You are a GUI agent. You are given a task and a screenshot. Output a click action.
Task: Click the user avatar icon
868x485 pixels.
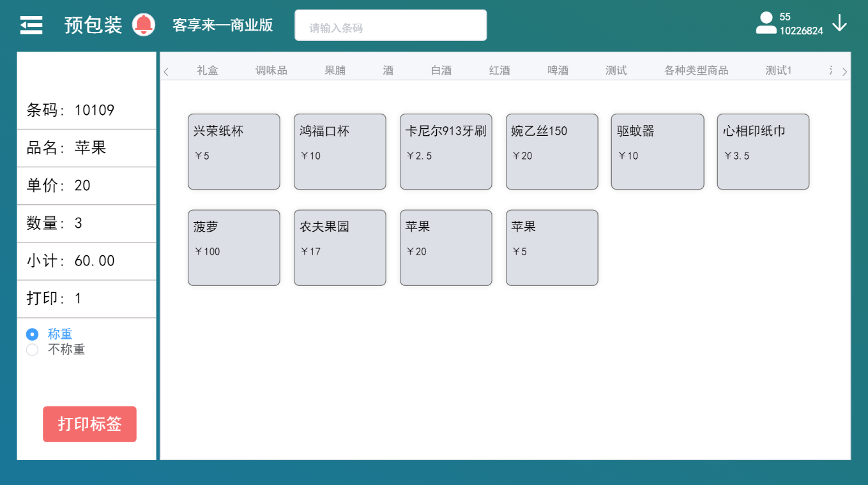(x=766, y=23)
